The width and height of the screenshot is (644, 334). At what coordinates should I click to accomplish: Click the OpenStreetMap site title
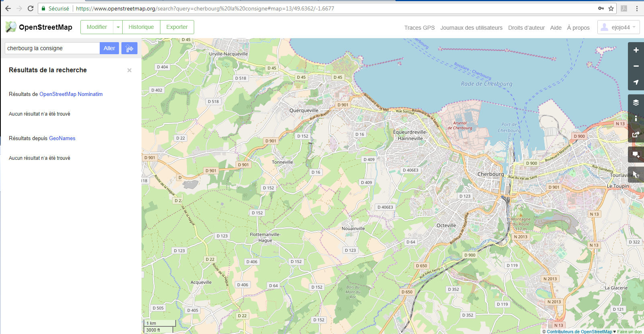click(45, 27)
